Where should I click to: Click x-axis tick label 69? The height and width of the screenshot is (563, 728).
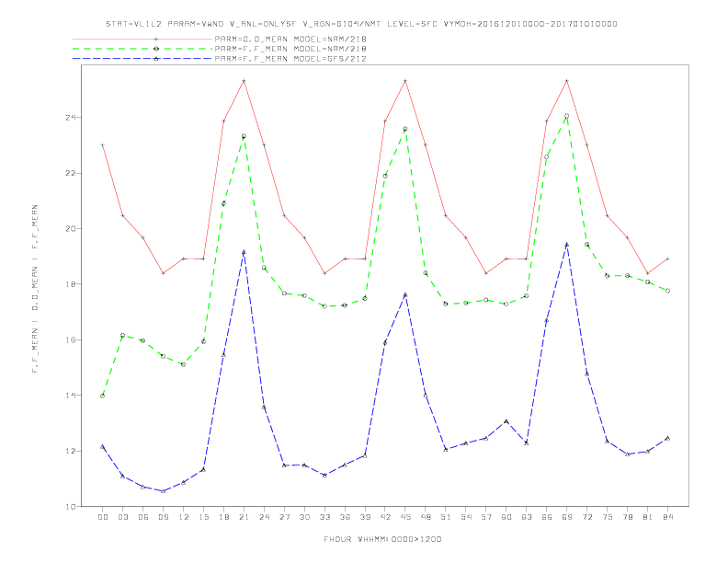click(567, 517)
